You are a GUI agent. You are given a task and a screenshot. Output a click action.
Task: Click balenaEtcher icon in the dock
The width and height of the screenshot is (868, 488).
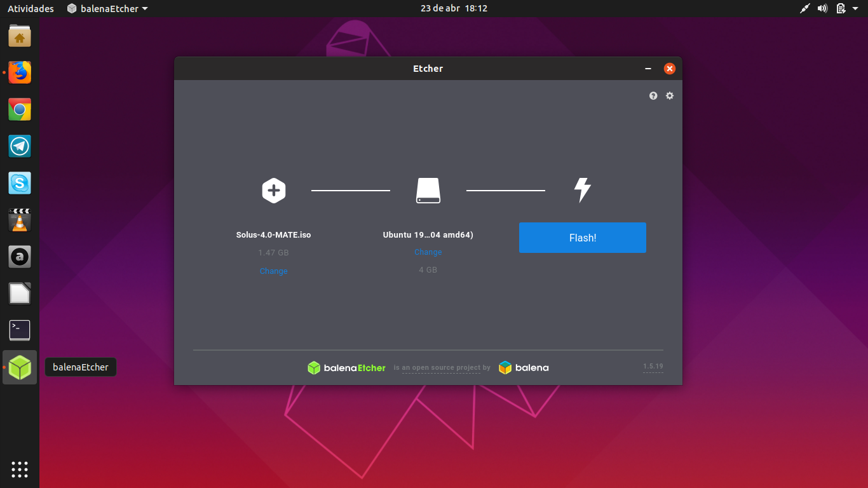(x=20, y=367)
